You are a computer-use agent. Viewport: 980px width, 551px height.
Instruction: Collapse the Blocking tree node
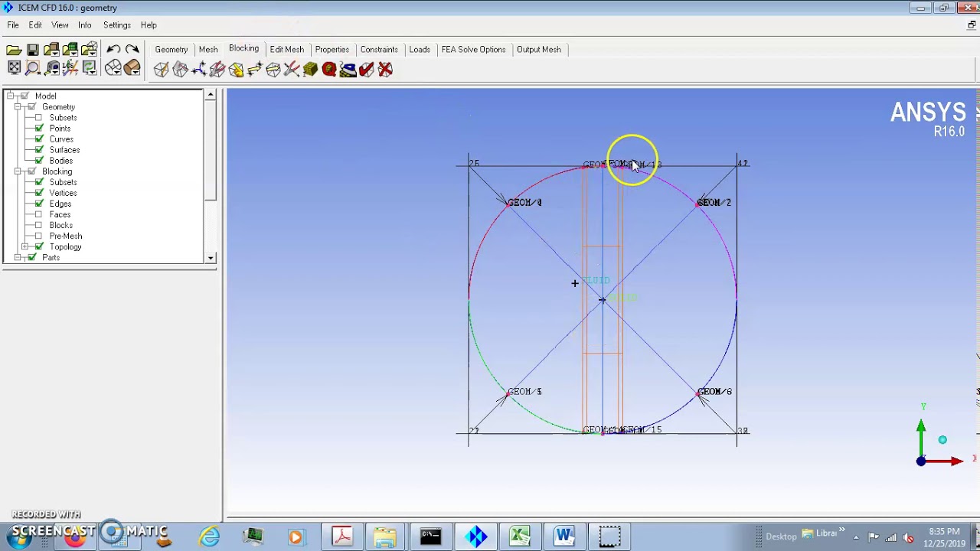(18, 171)
